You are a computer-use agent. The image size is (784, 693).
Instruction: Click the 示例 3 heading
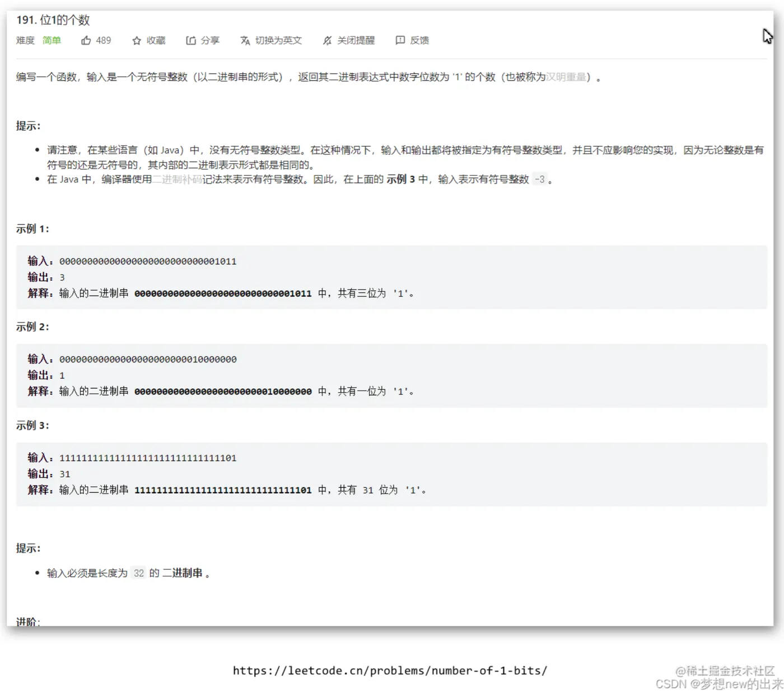(32, 425)
